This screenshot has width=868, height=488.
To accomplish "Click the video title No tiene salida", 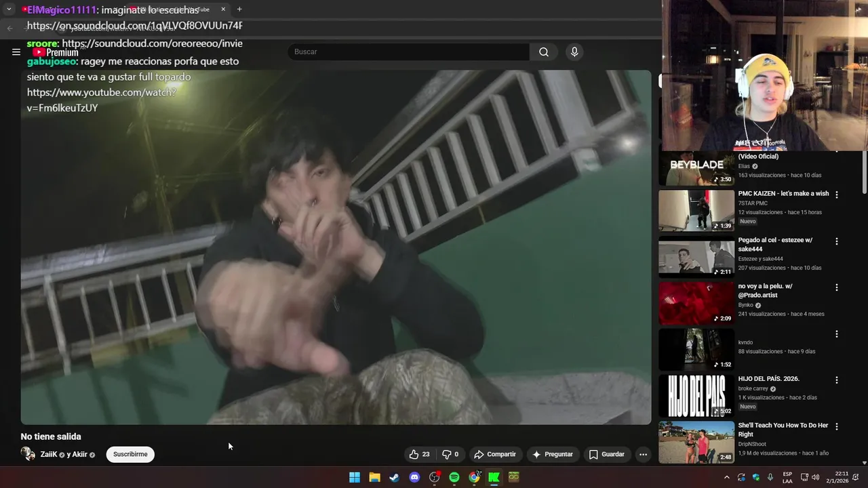I will [51, 436].
